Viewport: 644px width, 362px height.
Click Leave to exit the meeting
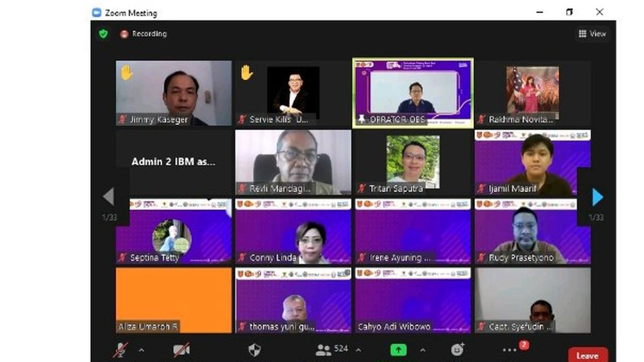click(x=587, y=355)
